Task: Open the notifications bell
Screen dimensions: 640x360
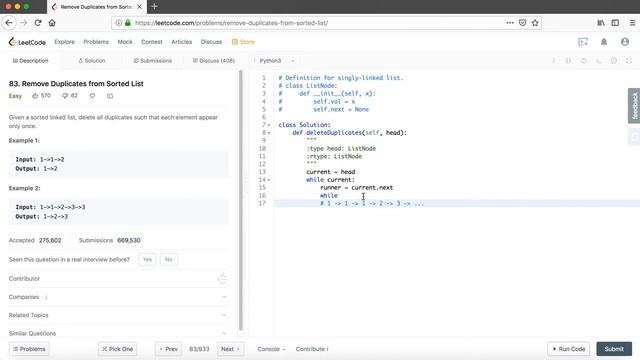Action: pyautogui.click(x=604, y=42)
